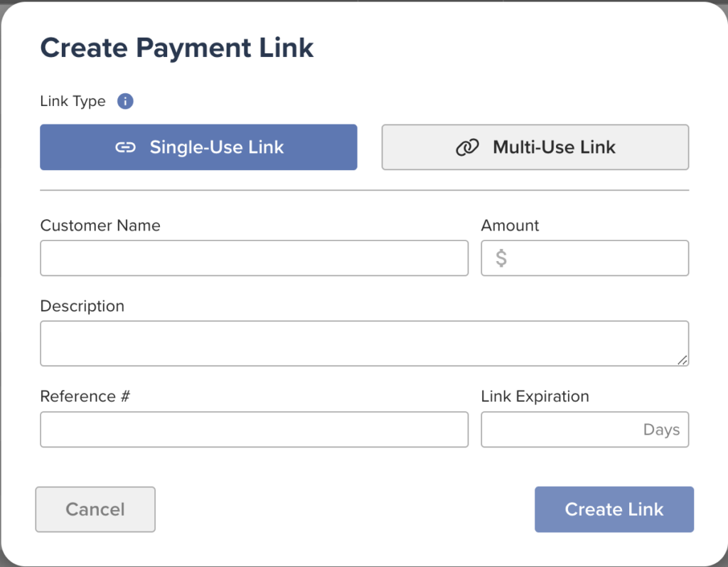Focus the Reference # input field

pos(254,429)
